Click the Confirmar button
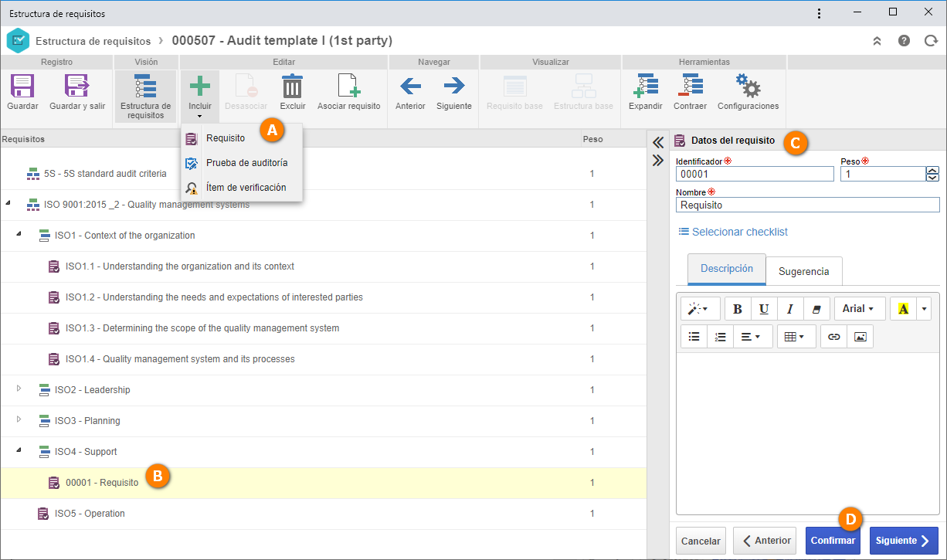This screenshot has height=560, width=947. (x=833, y=541)
